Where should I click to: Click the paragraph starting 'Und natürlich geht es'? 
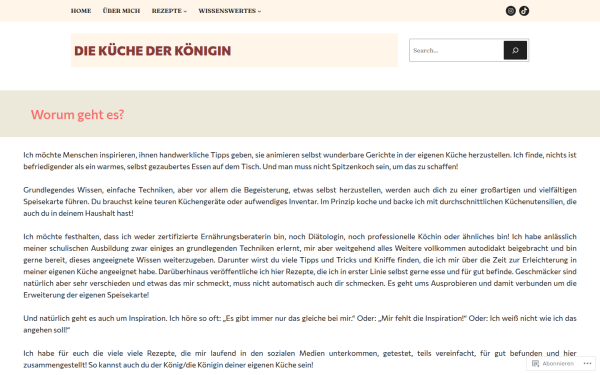point(300,324)
